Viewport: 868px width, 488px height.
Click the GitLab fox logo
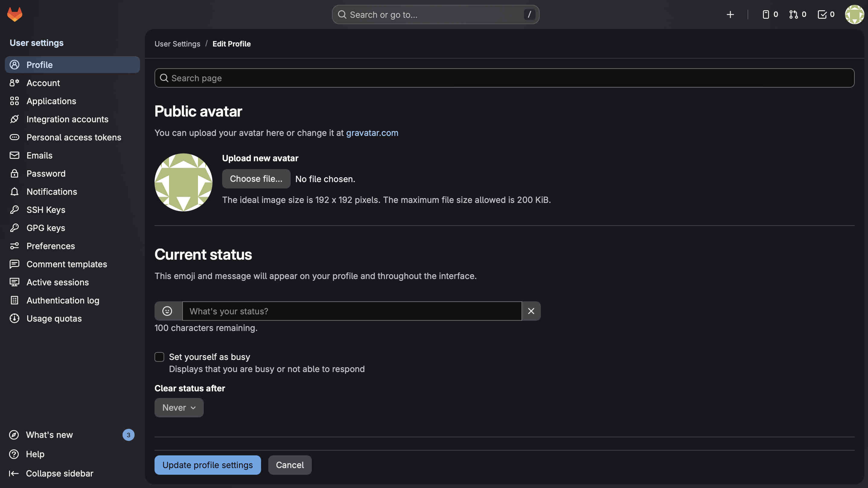coord(14,14)
